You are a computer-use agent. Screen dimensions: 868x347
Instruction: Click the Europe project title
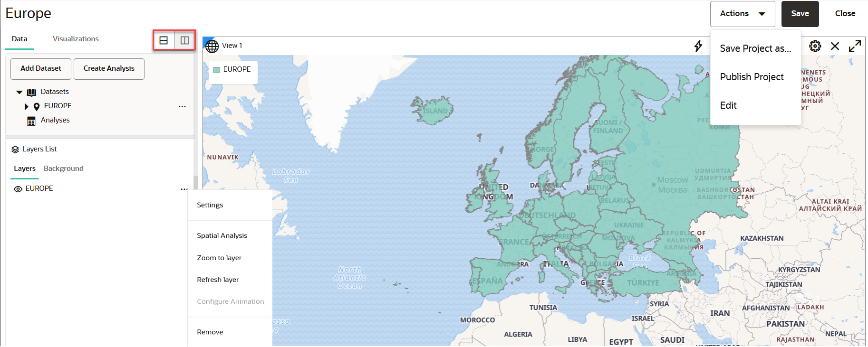tap(28, 13)
